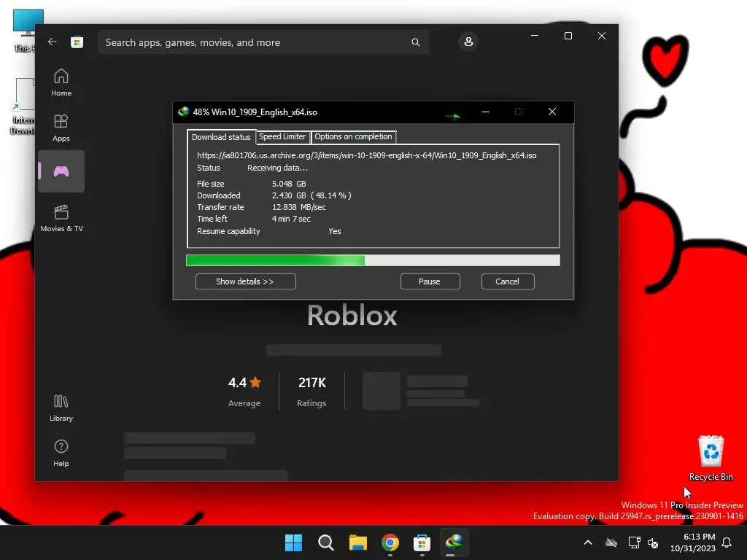The image size is (747, 560).
Task: Click the 2.430 GB downloaded value
Action: (x=289, y=195)
